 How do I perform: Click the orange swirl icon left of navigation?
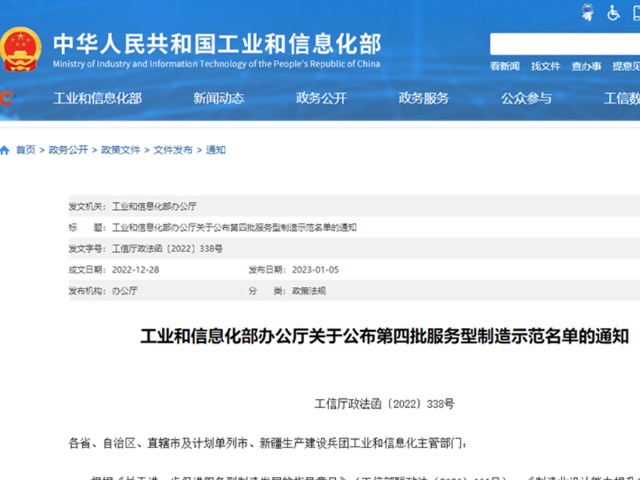point(5,98)
